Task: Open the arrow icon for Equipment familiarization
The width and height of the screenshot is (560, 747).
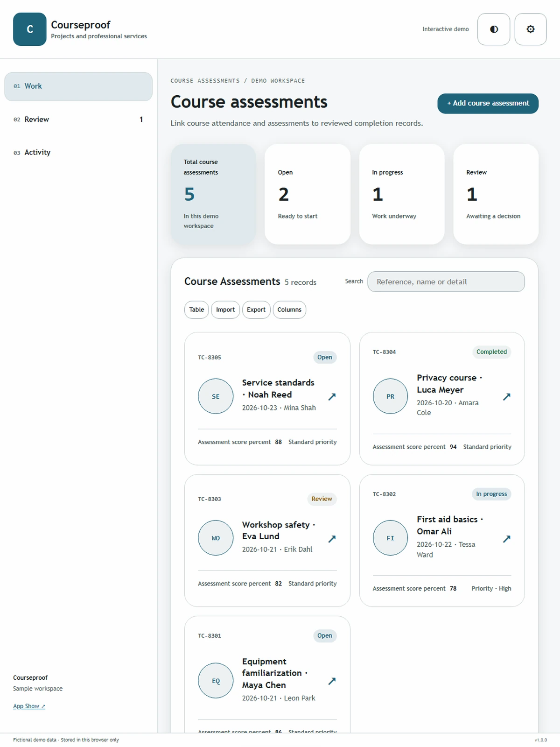Action: 332,681
